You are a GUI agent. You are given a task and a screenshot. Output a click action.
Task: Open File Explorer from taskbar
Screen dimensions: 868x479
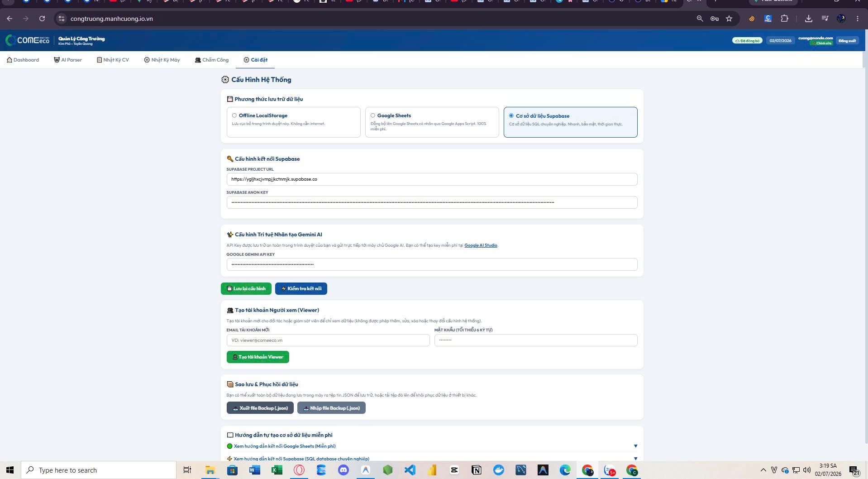[210, 470]
